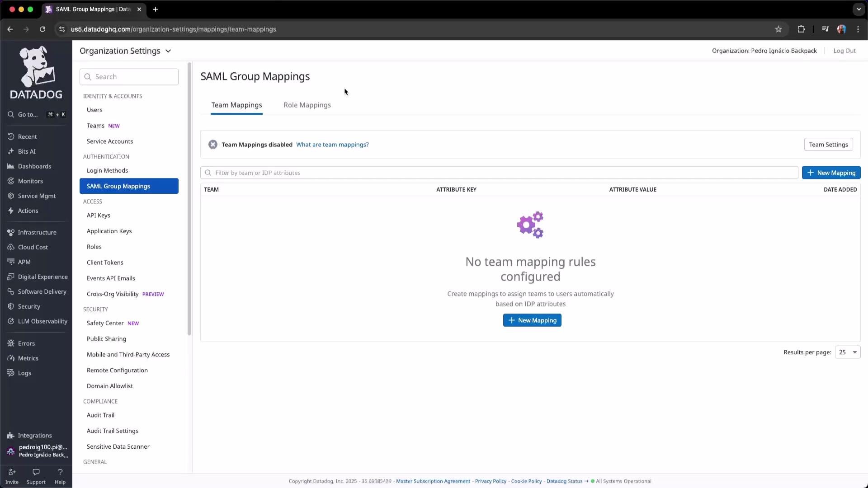Open the Recent icon in the sidebar
The height and width of the screenshot is (488, 868).
(x=11, y=136)
